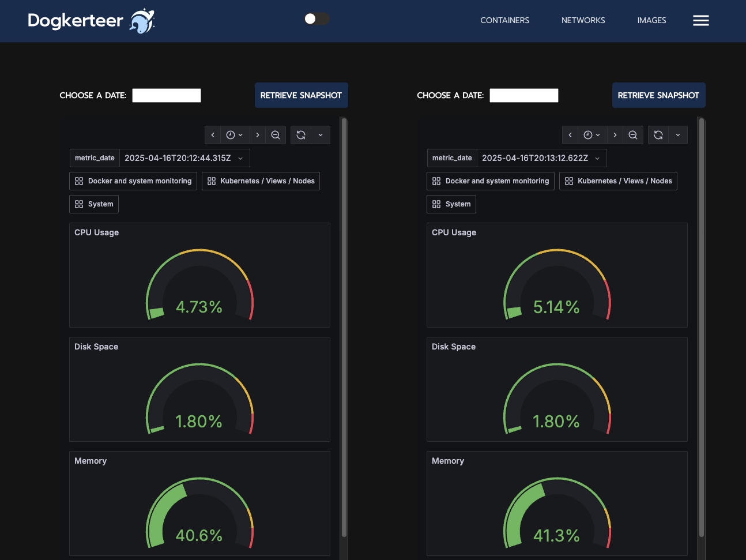746x560 pixels.
Task: Open the Containers page
Action: point(504,20)
